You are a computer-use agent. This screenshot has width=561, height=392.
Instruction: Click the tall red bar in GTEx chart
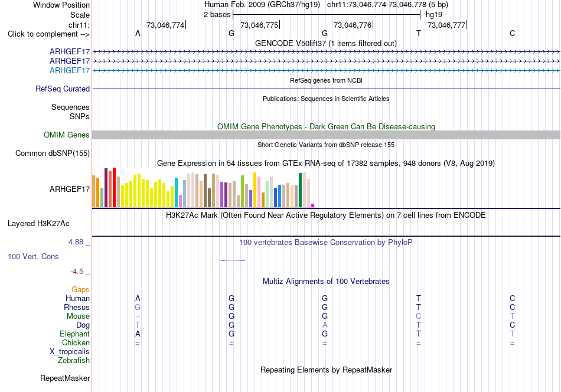pos(114,187)
